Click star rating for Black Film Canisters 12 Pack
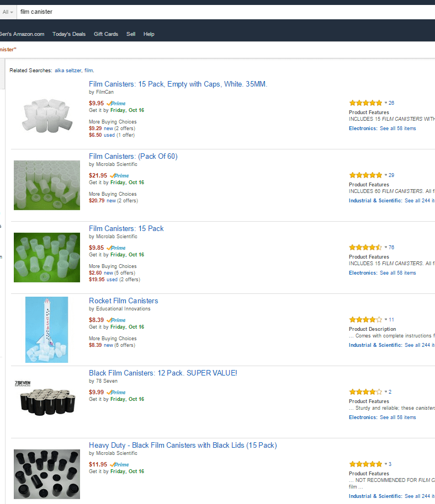435x504 pixels. tap(365, 392)
